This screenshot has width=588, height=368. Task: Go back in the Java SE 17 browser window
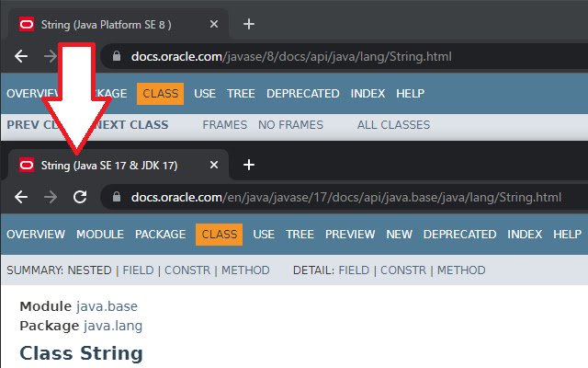[21, 197]
